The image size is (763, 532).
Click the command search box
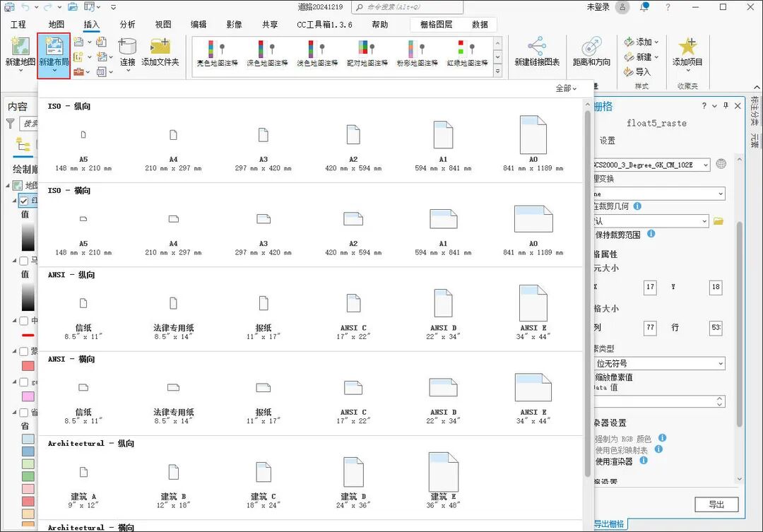408,7
